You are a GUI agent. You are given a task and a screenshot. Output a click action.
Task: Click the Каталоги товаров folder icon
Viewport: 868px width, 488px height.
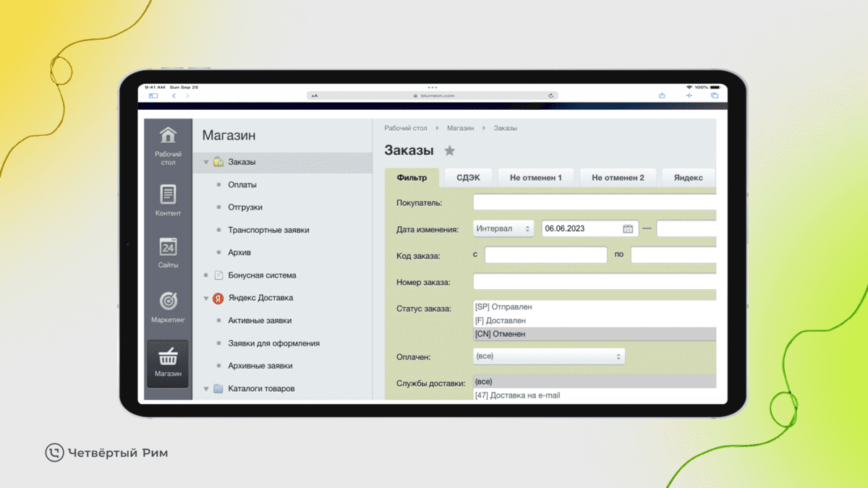pos(218,389)
